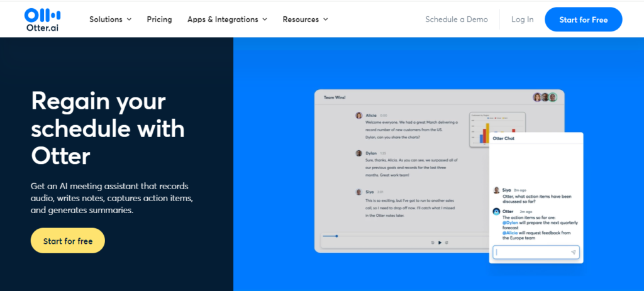Click the audio progress slider handle
644x291 pixels.
pos(337,236)
